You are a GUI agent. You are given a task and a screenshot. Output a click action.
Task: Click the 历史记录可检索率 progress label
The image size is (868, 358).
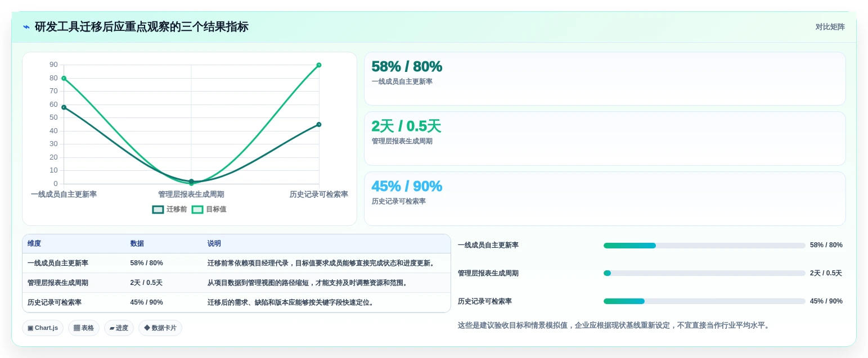(x=485, y=301)
